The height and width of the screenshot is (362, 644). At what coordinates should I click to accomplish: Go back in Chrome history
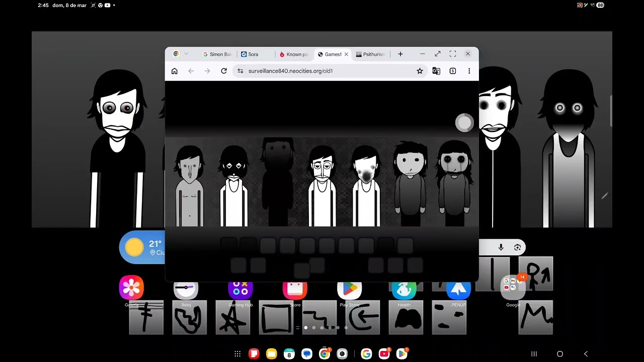[191, 71]
